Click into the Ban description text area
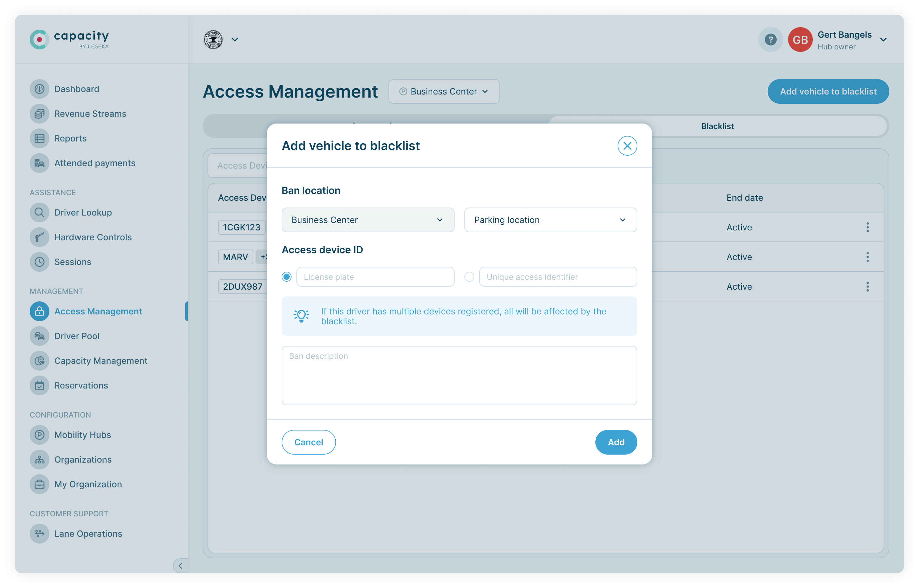Screen dimensions: 919x588 point(459,375)
